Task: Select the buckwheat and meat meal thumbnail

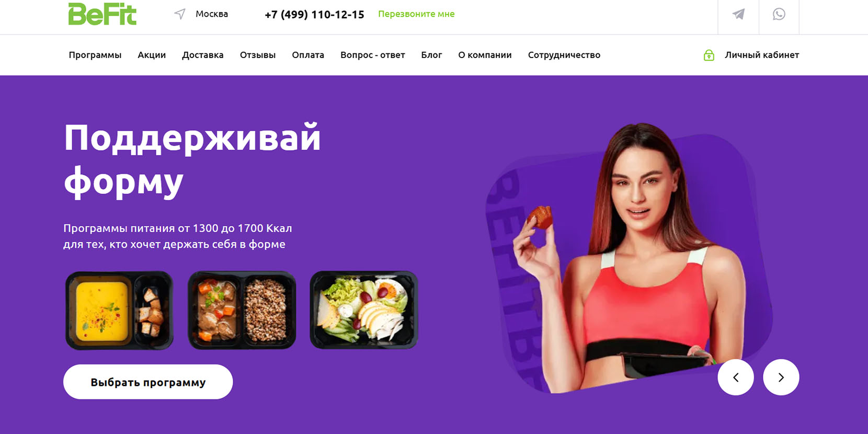Action: (242, 310)
